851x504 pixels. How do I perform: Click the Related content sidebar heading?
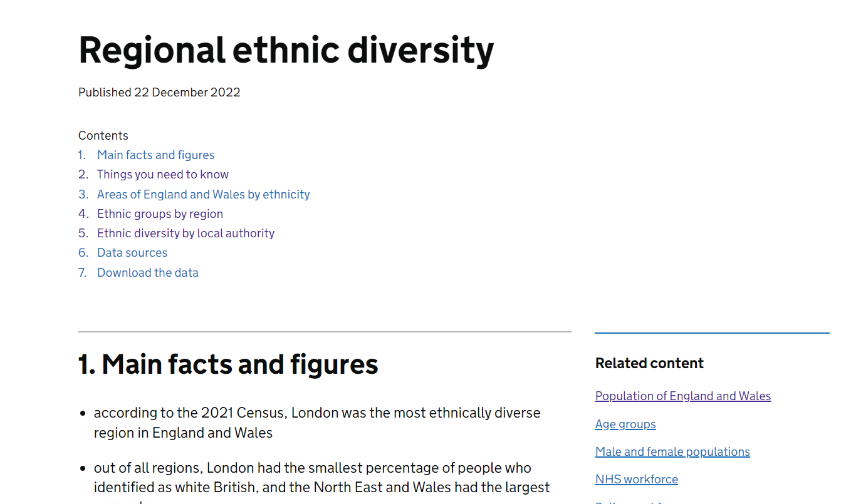point(649,364)
